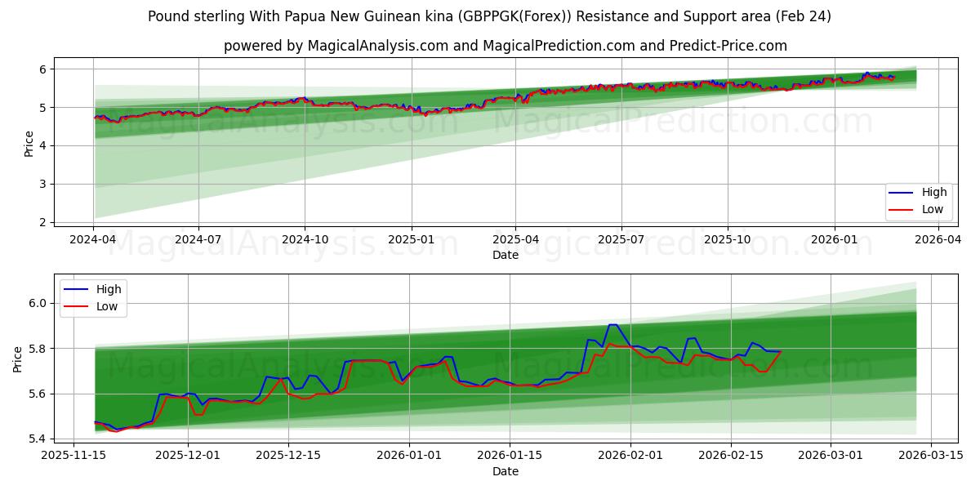Expand the bottom chart legend box
Screen dimensions: 980x490
click(x=92, y=296)
